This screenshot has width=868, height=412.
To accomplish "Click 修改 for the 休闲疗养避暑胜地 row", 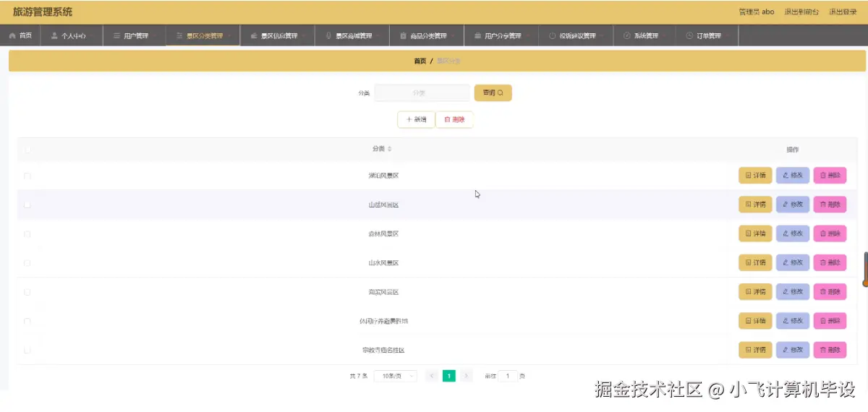I will click(x=793, y=321).
